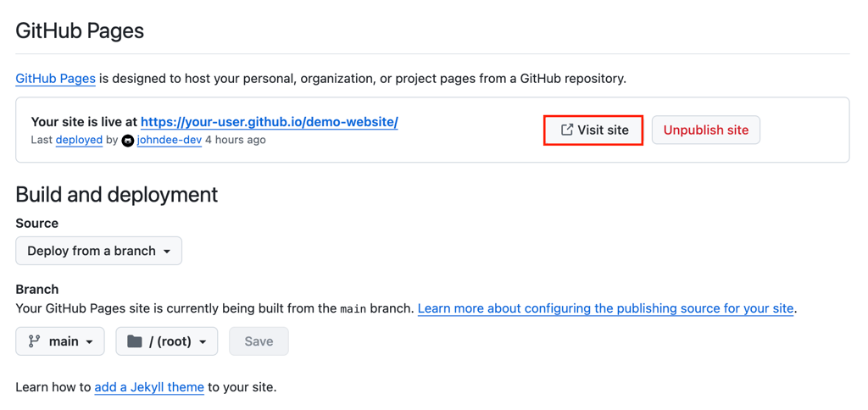Click the Visit site button
868x410 pixels.
(x=593, y=130)
